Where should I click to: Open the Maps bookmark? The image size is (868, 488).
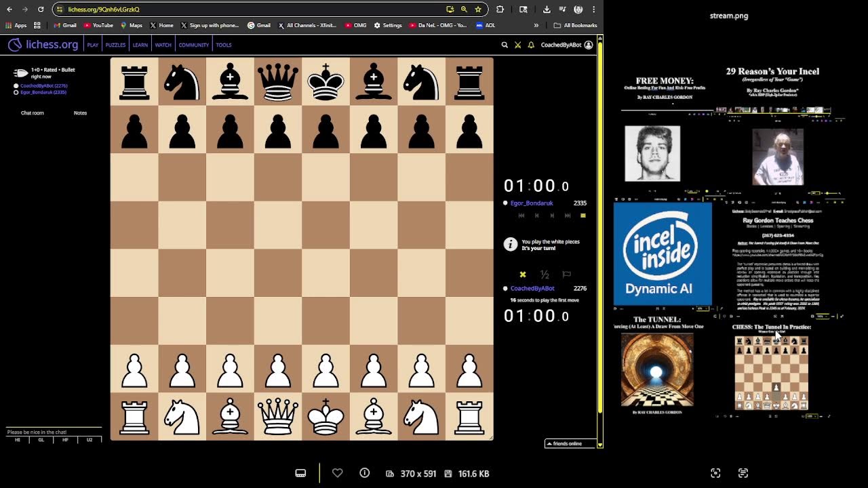click(132, 25)
